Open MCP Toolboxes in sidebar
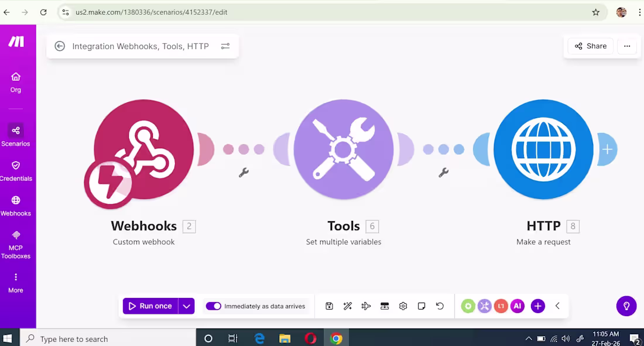This screenshot has width=644, height=346. pos(16,245)
